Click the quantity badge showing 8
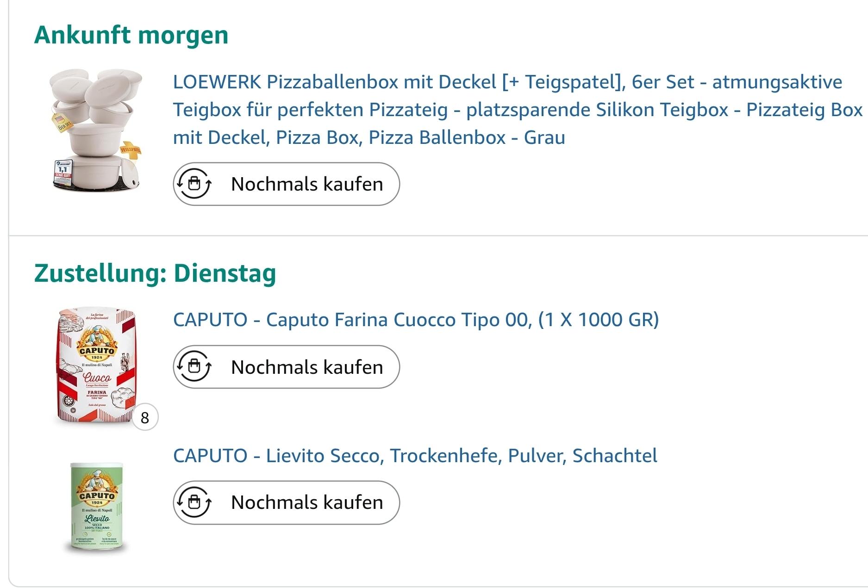868x588 pixels. (x=145, y=418)
